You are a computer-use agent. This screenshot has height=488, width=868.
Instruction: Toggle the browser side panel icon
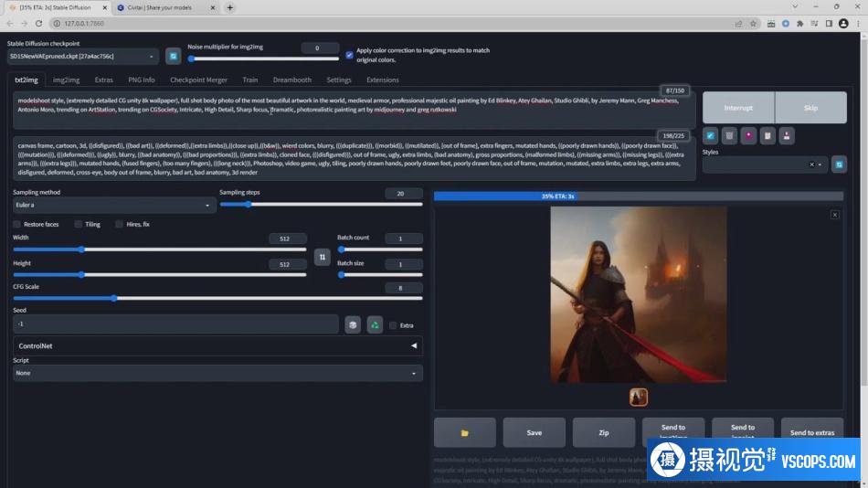pos(829,23)
